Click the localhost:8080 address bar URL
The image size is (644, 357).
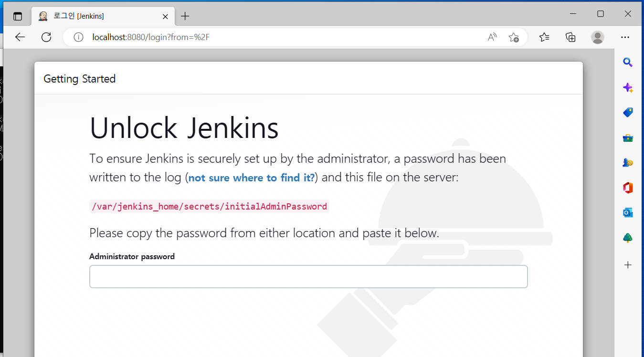tap(151, 37)
